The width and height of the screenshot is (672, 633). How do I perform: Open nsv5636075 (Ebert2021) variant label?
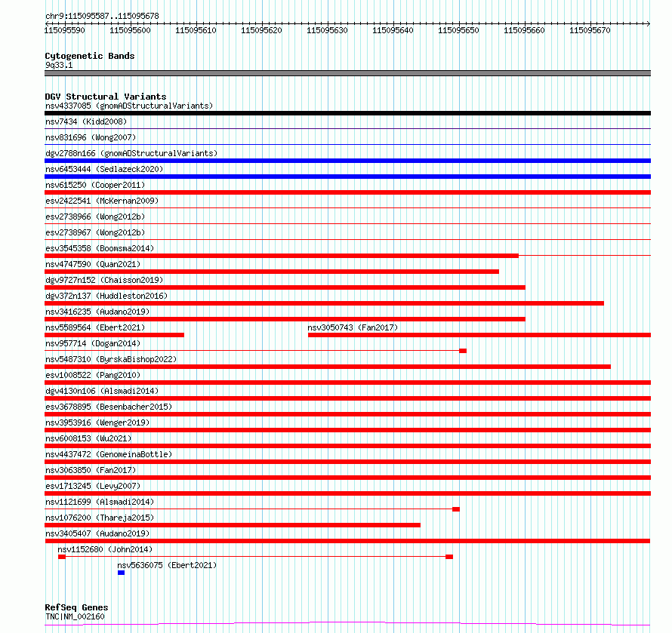click(x=167, y=565)
